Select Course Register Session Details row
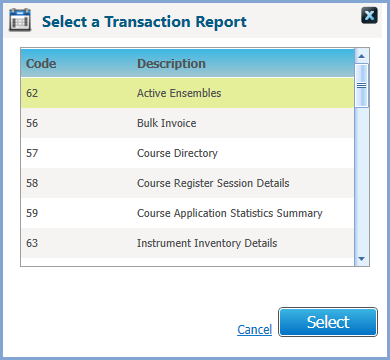The height and width of the screenshot is (360, 390). (188, 183)
